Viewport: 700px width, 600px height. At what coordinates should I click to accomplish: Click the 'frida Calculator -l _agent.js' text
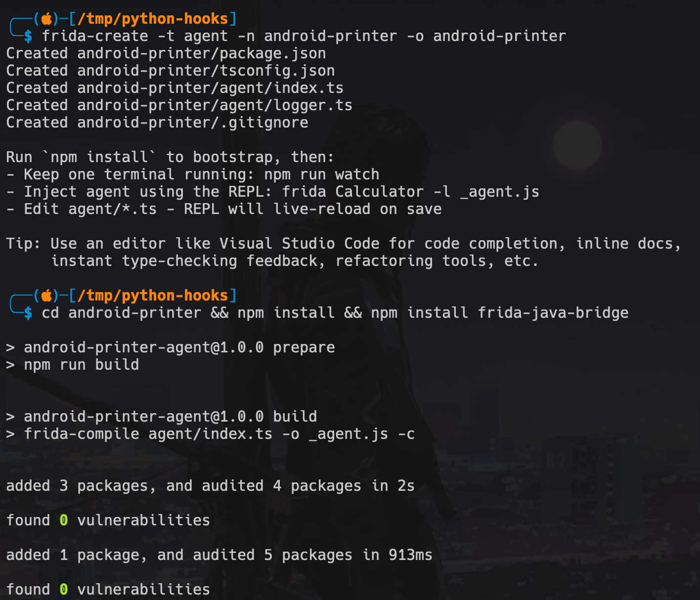411,192
